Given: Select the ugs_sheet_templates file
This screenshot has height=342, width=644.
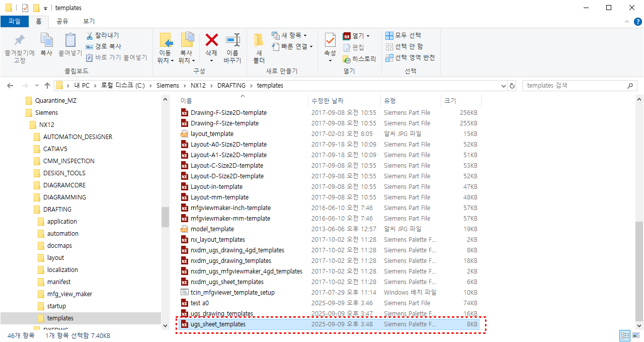Looking at the screenshot, I should [330, 324].
